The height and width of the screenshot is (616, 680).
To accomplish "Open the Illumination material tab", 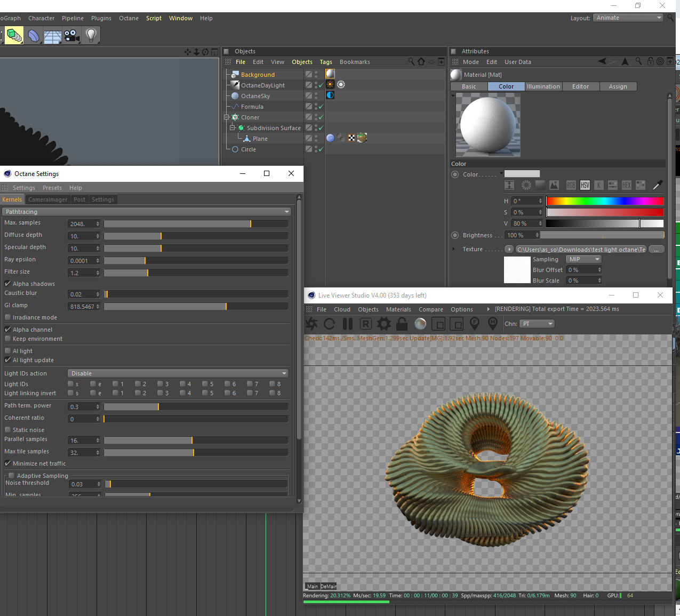I will [x=543, y=86].
